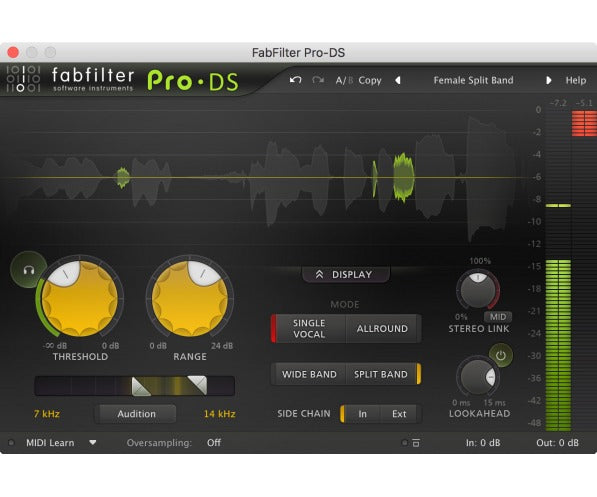597x497 pixels.
Task: Click the FabFilter logo icon
Action: (x=23, y=79)
